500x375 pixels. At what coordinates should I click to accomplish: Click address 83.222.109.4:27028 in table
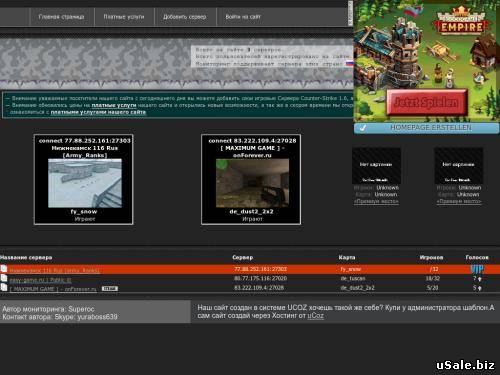point(259,288)
